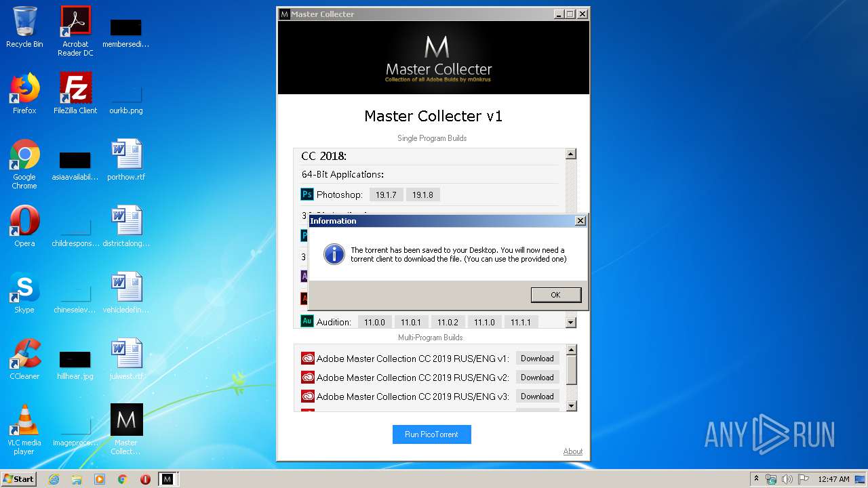Image resolution: width=868 pixels, height=488 pixels.
Task: Click the blue information icon in dialog
Action: pyautogui.click(x=334, y=254)
